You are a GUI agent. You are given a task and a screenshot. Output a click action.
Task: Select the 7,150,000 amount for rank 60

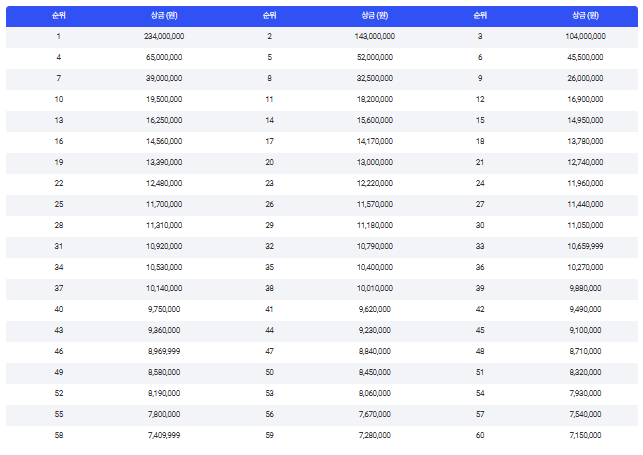[x=586, y=435]
